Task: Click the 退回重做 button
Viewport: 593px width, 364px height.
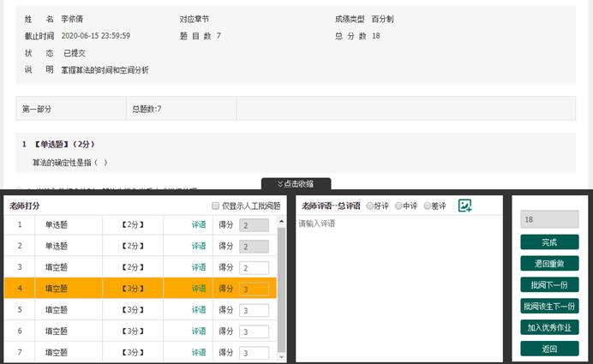Action: point(548,264)
